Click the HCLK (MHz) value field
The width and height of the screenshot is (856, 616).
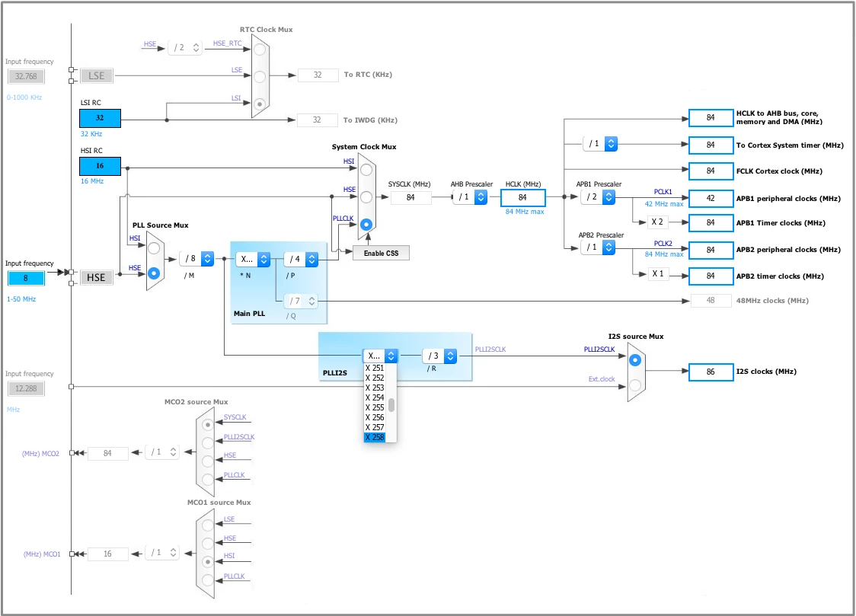pyautogui.click(x=522, y=197)
